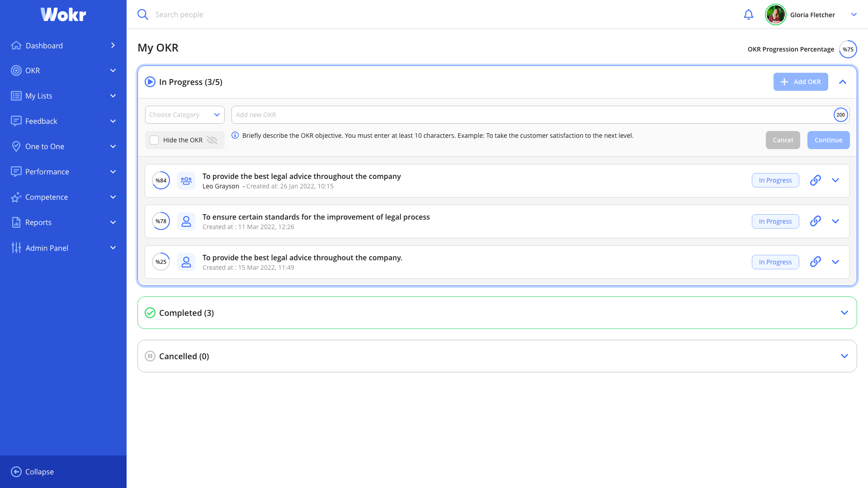The width and height of the screenshot is (868, 488).
Task: Click the Cancel button in the new OKR form
Action: [783, 140]
